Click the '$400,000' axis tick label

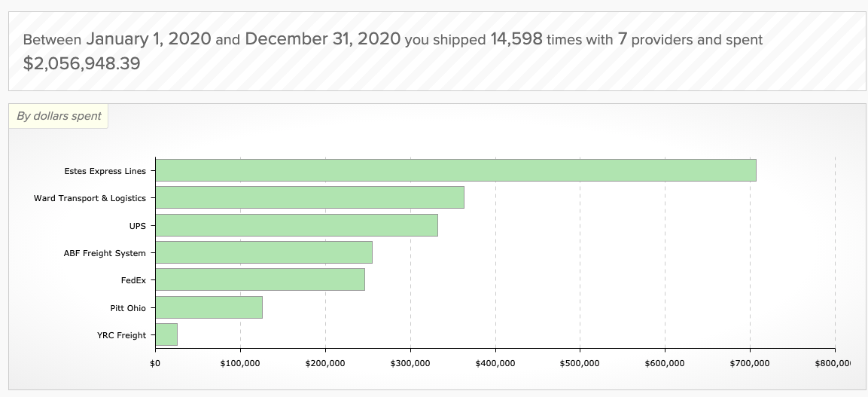[495, 363]
